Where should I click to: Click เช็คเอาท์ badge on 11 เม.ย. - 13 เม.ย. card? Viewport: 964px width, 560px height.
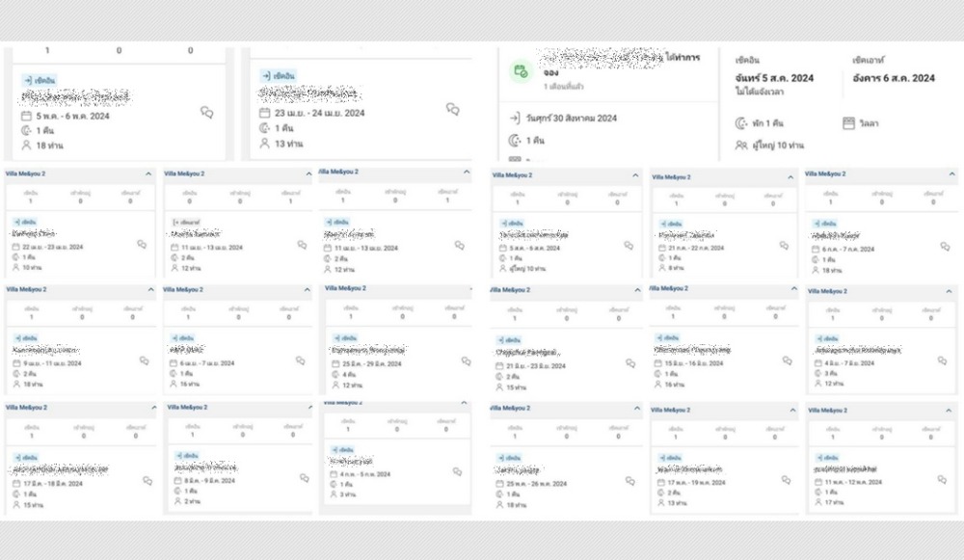click(x=186, y=222)
